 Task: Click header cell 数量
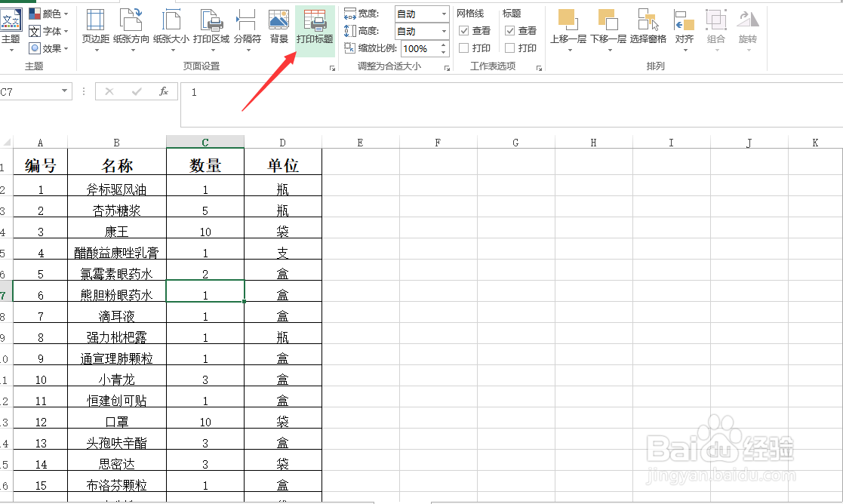click(205, 161)
